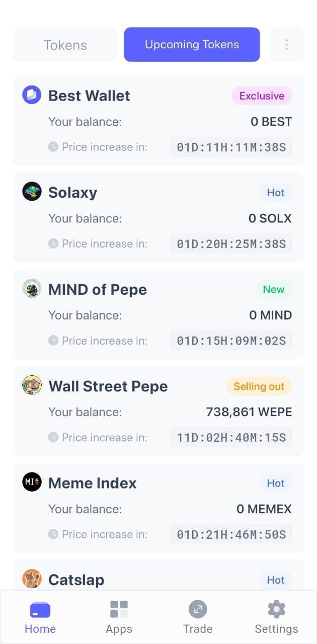Tap the Selling out badge on Wall Street Pepe

coord(259,386)
